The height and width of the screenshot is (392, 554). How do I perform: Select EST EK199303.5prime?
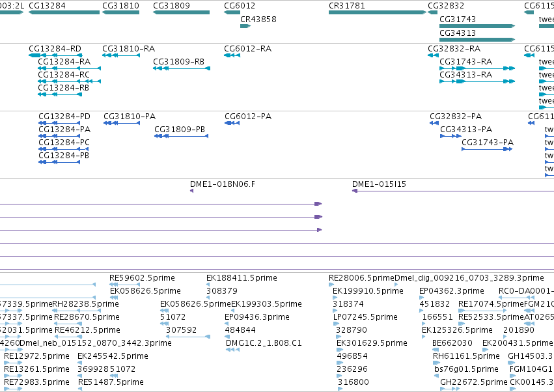point(234,311)
